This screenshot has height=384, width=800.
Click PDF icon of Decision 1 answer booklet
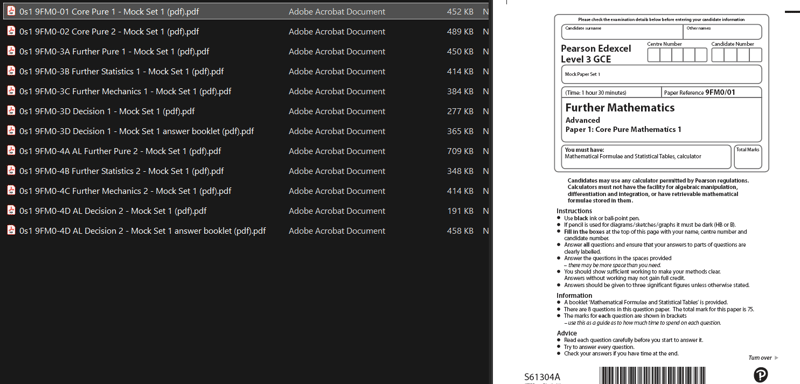pyautogui.click(x=11, y=131)
